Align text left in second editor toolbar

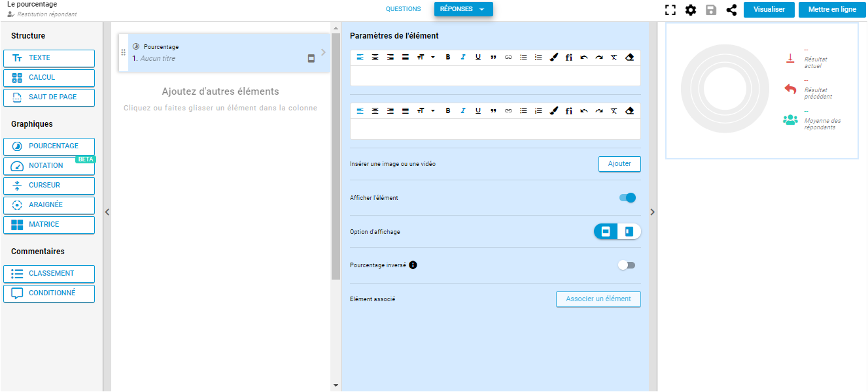[360, 110]
